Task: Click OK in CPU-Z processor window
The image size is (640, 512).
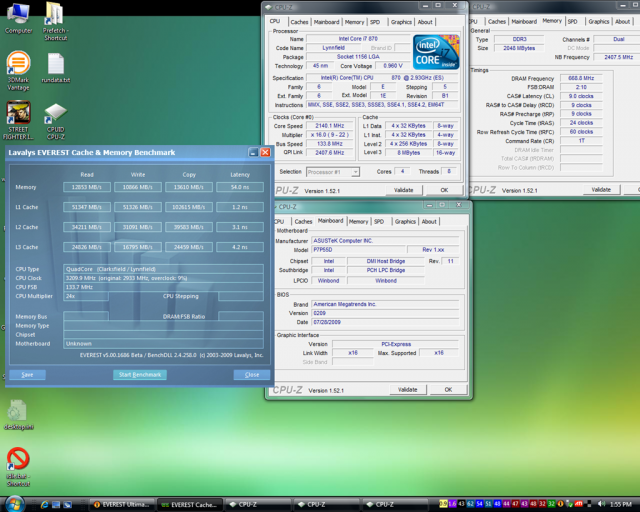Action: click(x=444, y=190)
